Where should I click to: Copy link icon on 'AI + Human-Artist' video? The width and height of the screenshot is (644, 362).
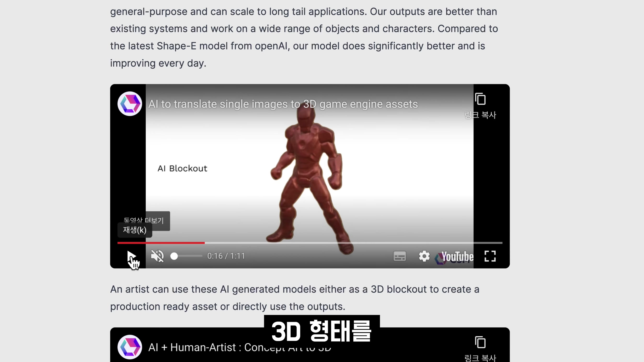click(x=480, y=342)
